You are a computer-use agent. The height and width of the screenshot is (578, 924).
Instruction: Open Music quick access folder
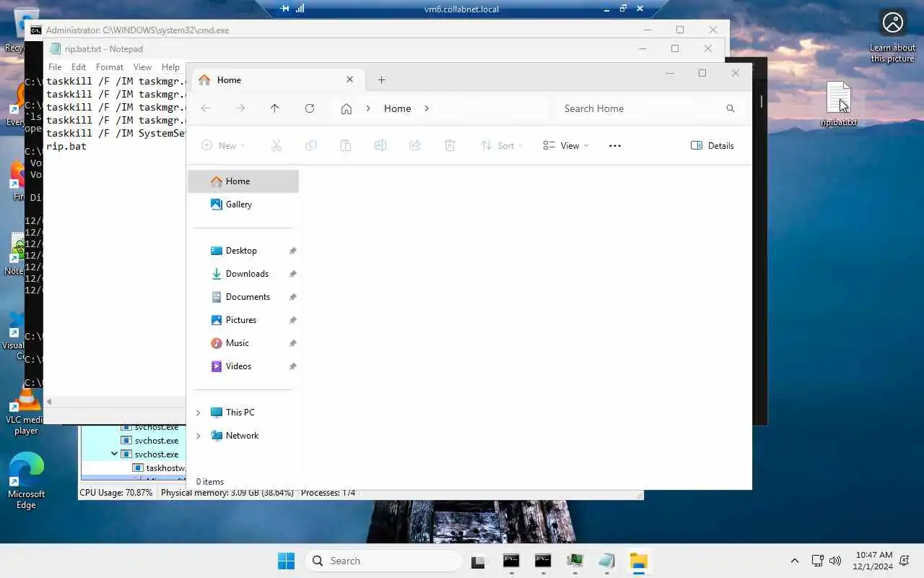click(243, 343)
